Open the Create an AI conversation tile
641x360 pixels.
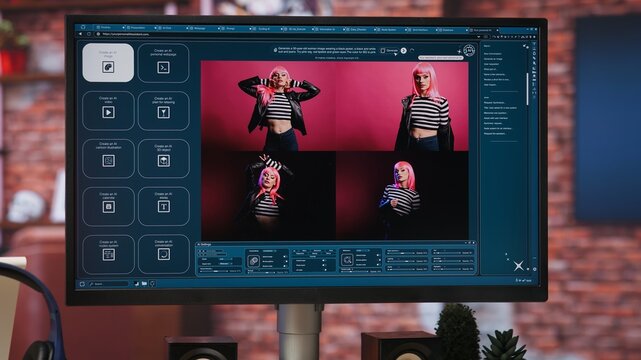[164, 254]
